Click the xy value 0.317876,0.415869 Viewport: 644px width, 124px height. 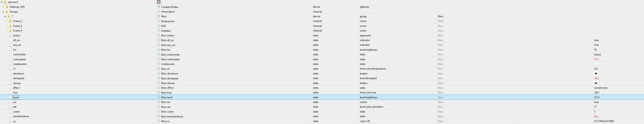tap(604, 121)
